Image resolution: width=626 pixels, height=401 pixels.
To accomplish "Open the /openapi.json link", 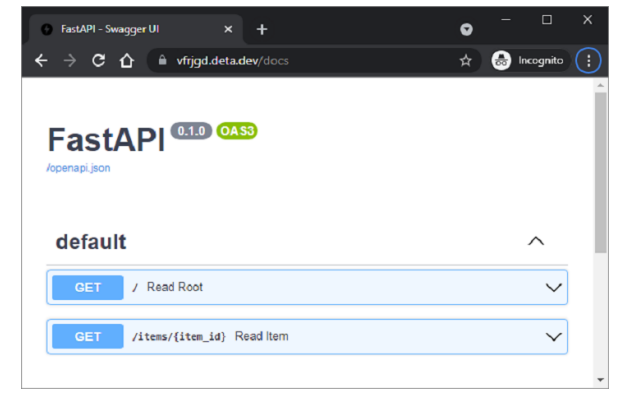I will pyautogui.click(x=79, y=168).
